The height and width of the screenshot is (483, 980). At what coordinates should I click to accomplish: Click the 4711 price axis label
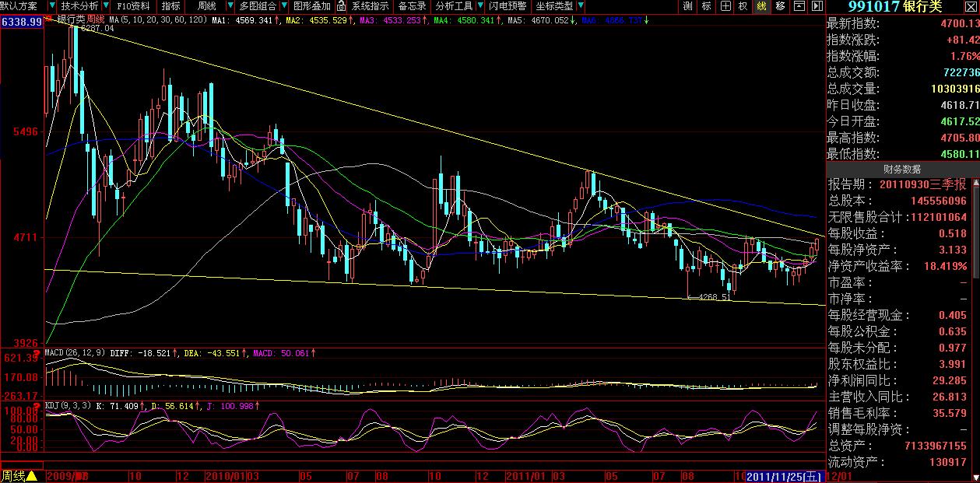(x=24, y=236)
